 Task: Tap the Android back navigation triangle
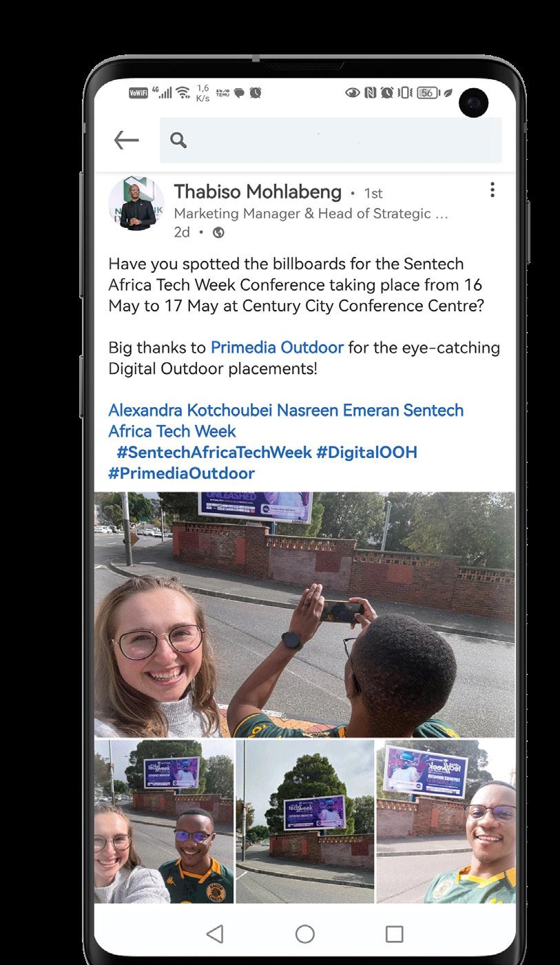tap(215, 933)
